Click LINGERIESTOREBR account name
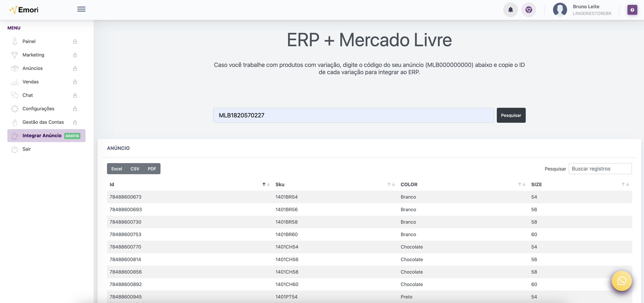Viewport: 644px width, 303px height. pyautogui.click(x=592, y=13)
